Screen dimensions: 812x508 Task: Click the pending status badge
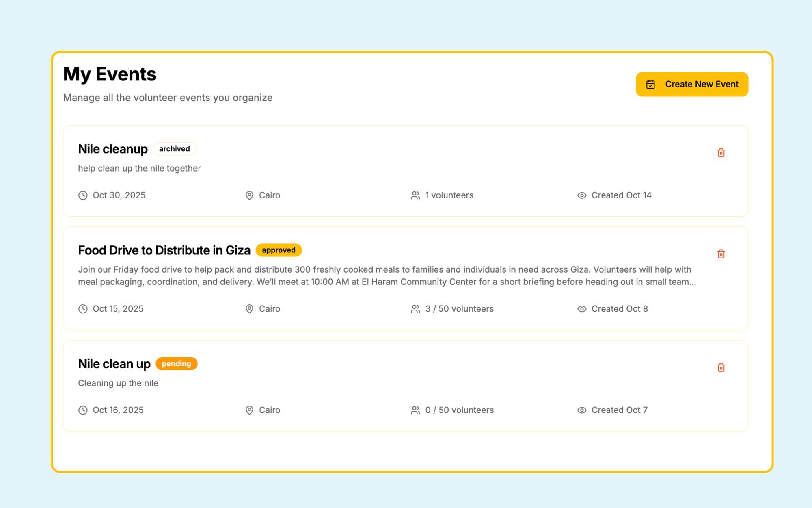(176, 364)
